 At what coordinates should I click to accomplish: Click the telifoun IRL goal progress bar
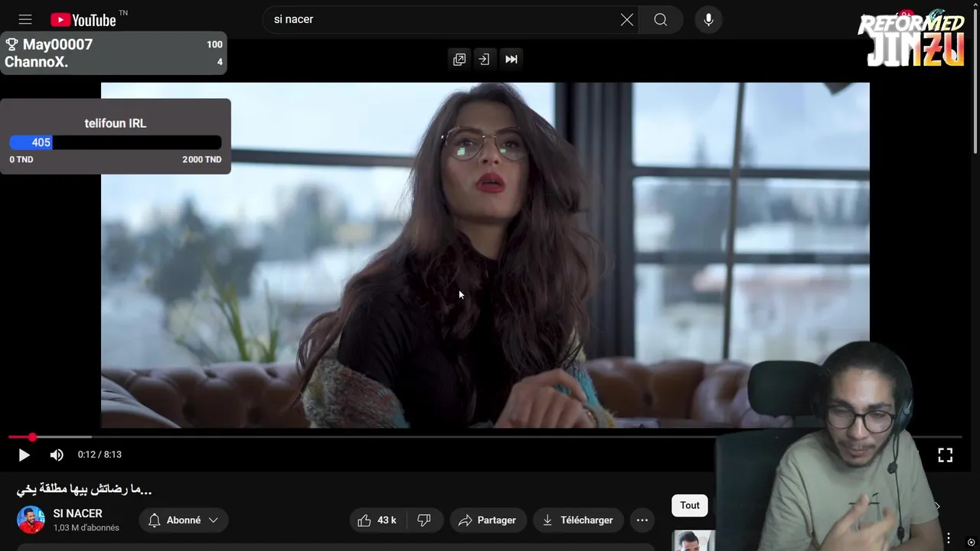pyautogui.click(x=116, y=142)
